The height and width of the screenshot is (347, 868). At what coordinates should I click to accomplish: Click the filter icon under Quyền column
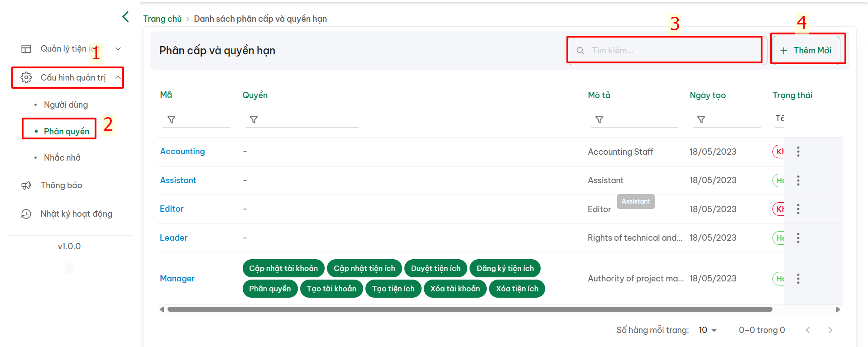(x=254, y=119)
